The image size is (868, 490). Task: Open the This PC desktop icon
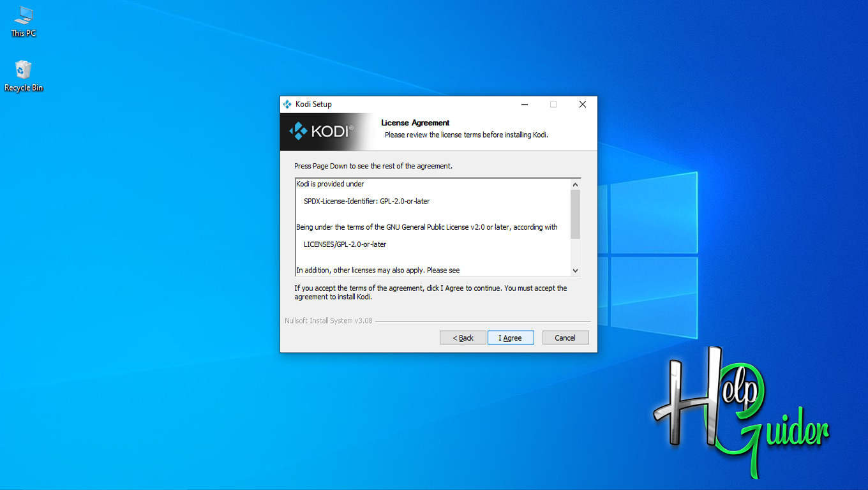(x=24, y=22)
